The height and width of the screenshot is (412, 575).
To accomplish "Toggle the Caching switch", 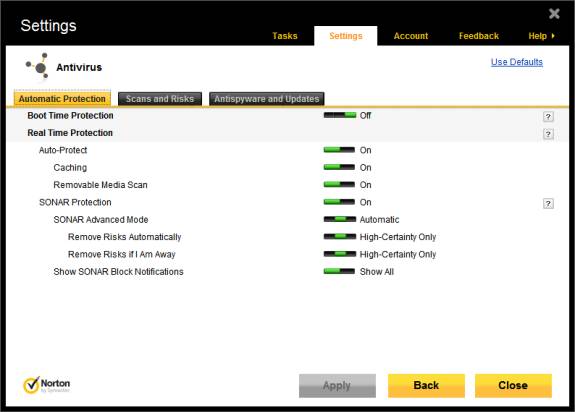I will pyautogui.click(x=339, y=167).
